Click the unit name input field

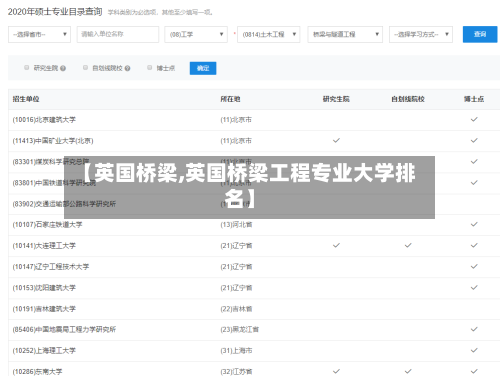118,34
